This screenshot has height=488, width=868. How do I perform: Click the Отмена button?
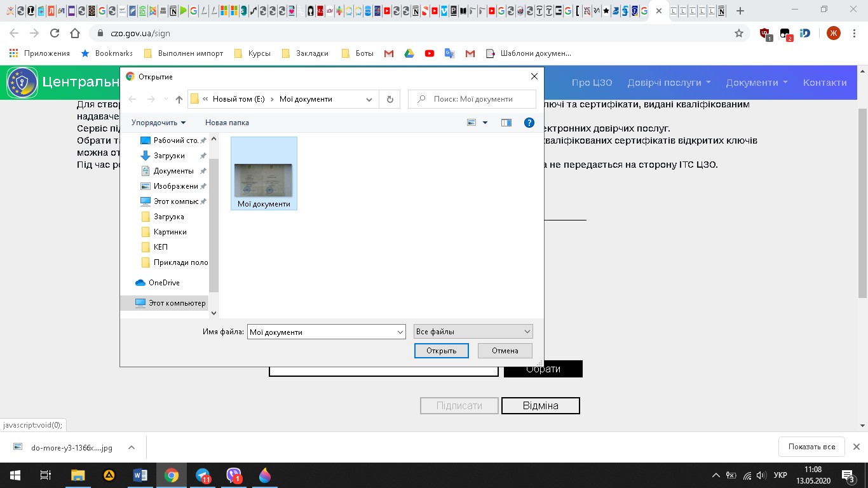[505, 351]
